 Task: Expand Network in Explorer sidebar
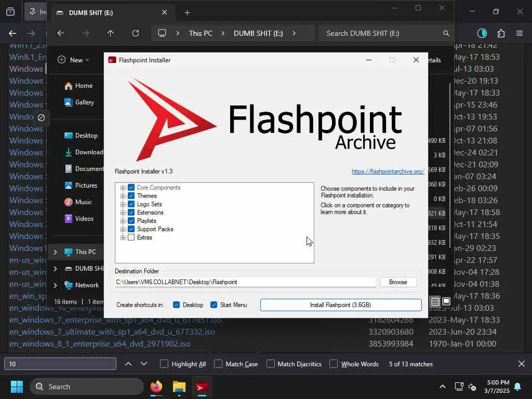55,285
